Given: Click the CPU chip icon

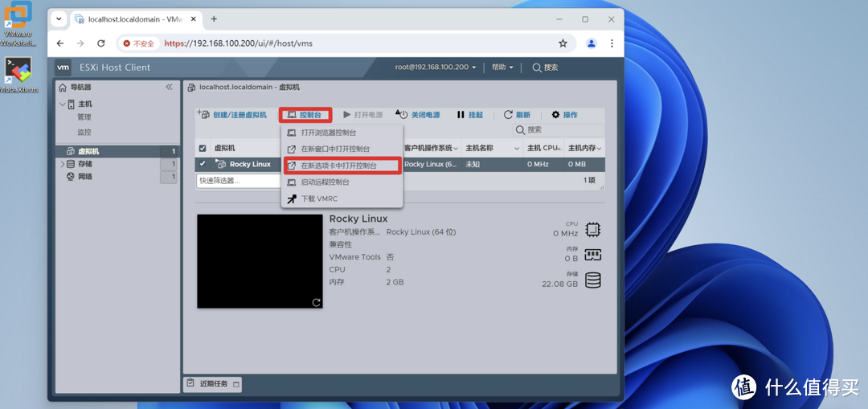Looking at the screenshot, I should point(593,230).
